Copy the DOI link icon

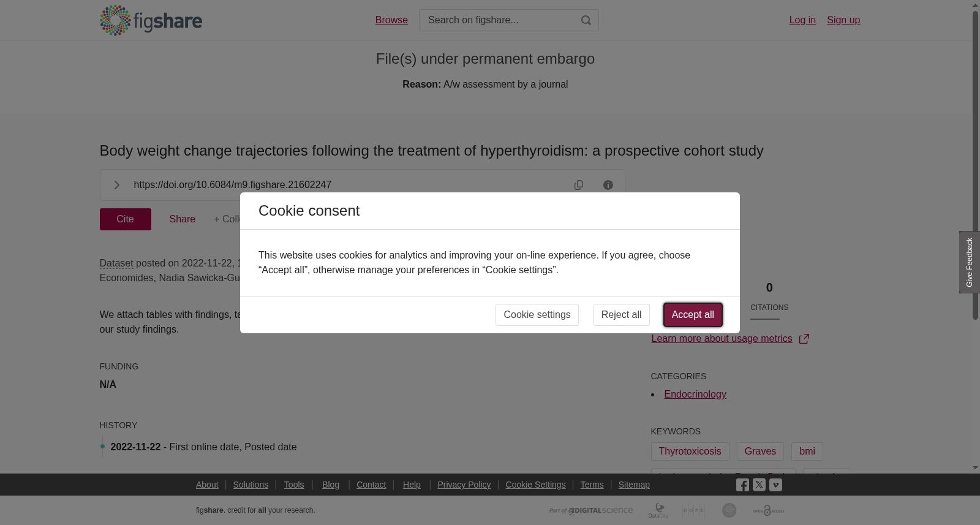(579, 185)
